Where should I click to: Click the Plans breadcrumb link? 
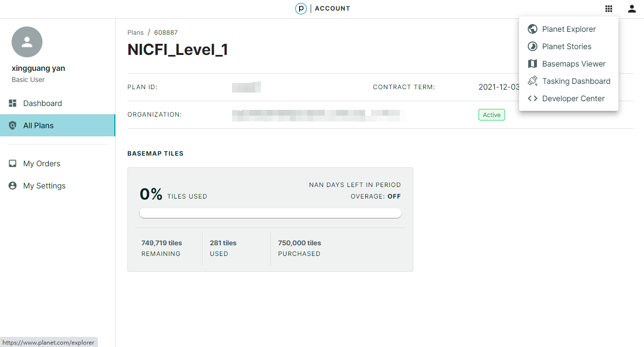pyautogui.click(x=136, y=32)
